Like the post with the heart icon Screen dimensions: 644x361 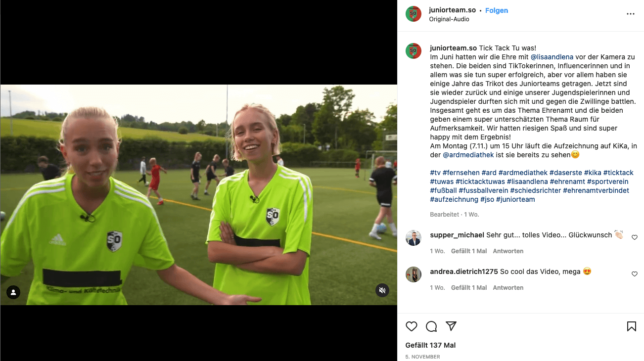[x=412, y=326]
